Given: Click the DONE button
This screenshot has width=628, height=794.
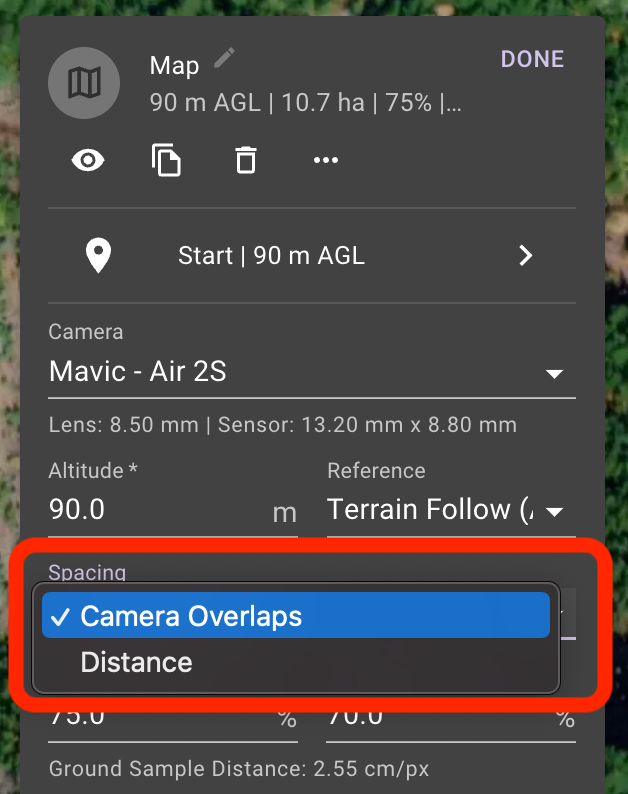Looking at the screenshot, I should point(532,59).
